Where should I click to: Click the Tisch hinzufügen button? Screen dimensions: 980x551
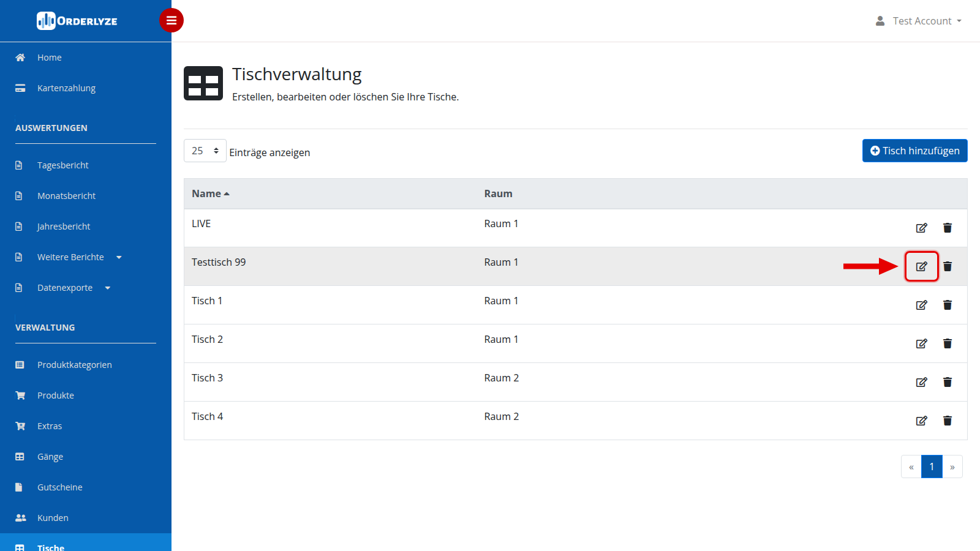[914, 151]
